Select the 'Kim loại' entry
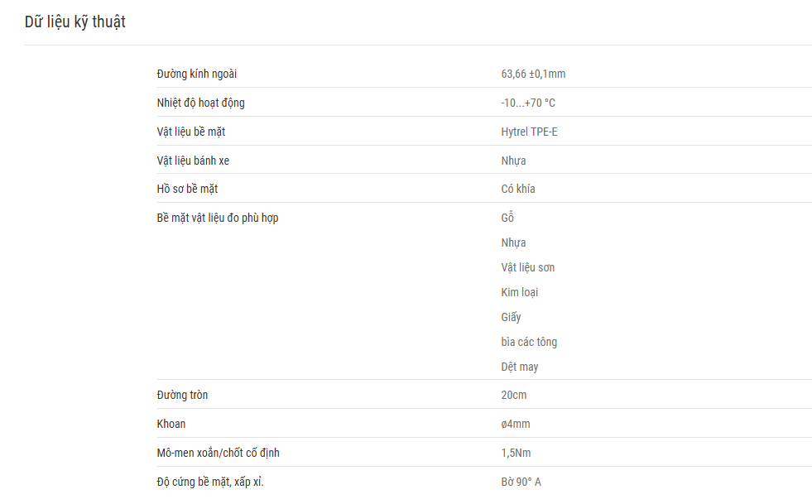Viewport: 812px width, 504px height. [x=519, y=292]
